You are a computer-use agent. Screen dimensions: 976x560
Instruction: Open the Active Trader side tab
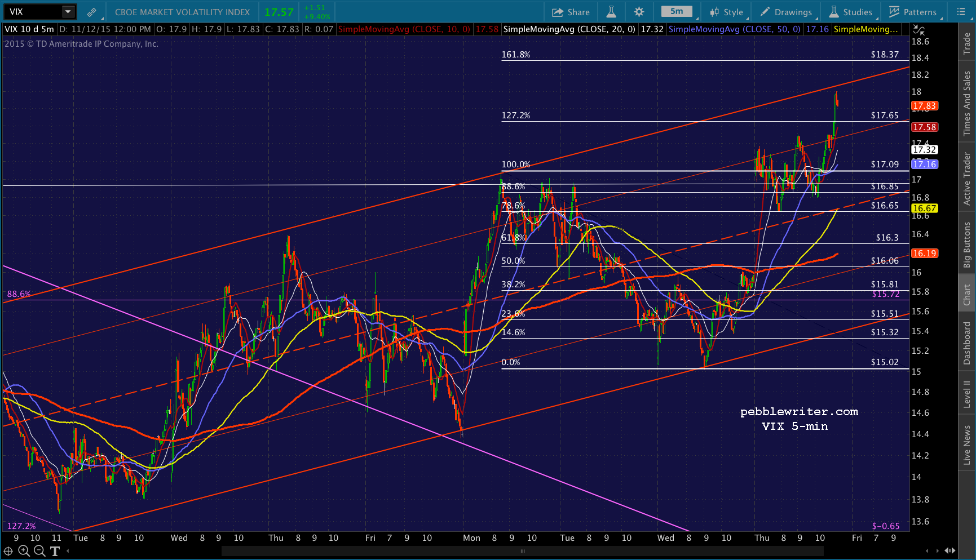coord(967,179)
